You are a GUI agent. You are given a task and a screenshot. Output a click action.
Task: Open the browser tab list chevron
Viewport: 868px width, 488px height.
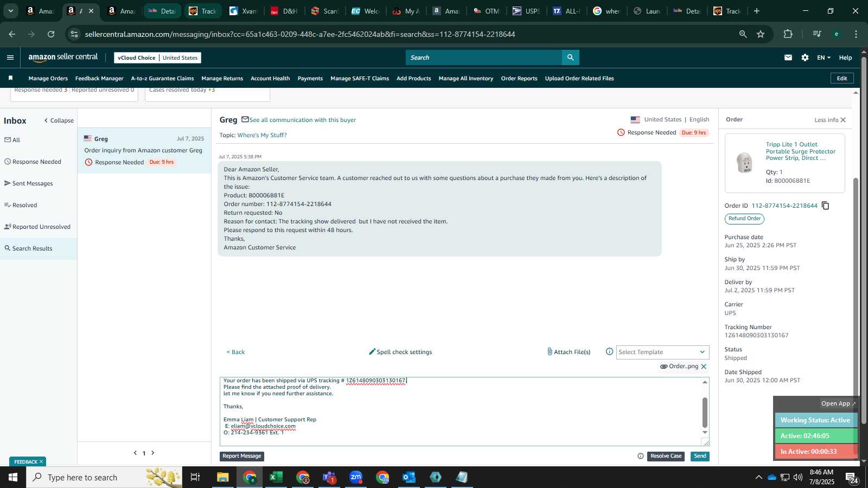click(10, 11)
